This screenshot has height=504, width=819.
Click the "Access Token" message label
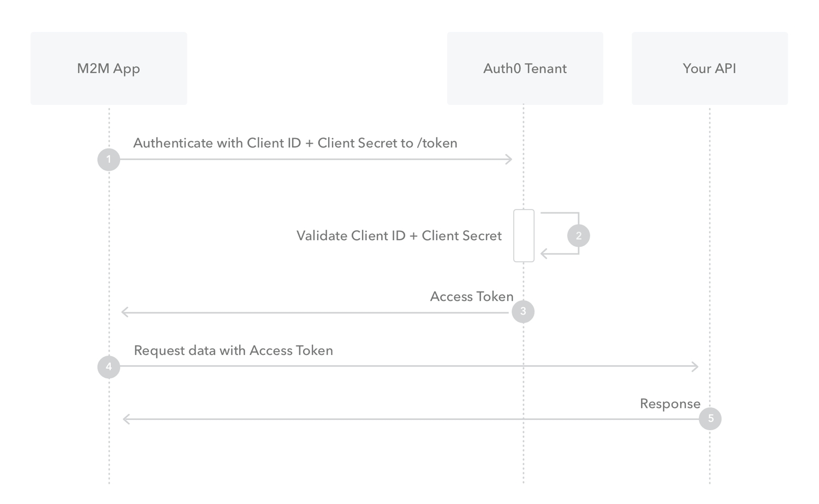click(472, 297)
